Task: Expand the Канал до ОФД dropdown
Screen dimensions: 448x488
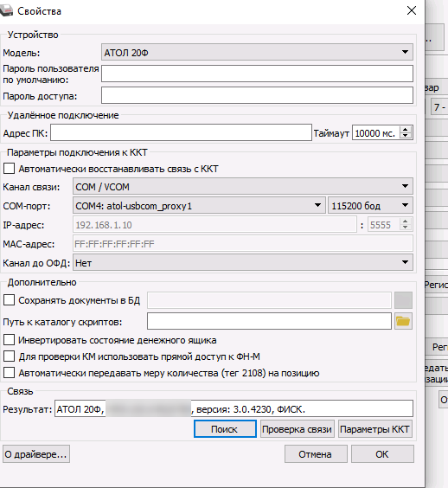Action: click(x=243, y=263)
